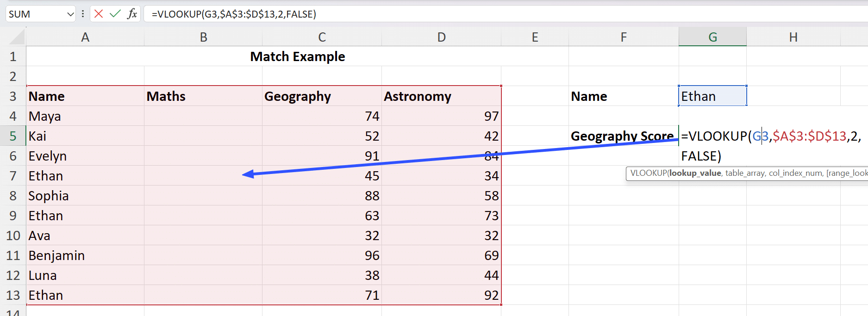Expand the Name Box dropdown arrow

point(70,14)
